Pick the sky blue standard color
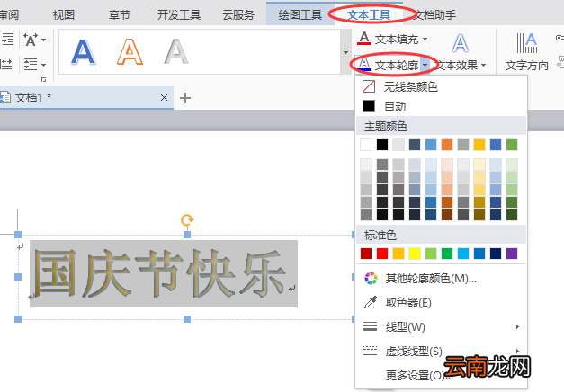 [463, 254]
